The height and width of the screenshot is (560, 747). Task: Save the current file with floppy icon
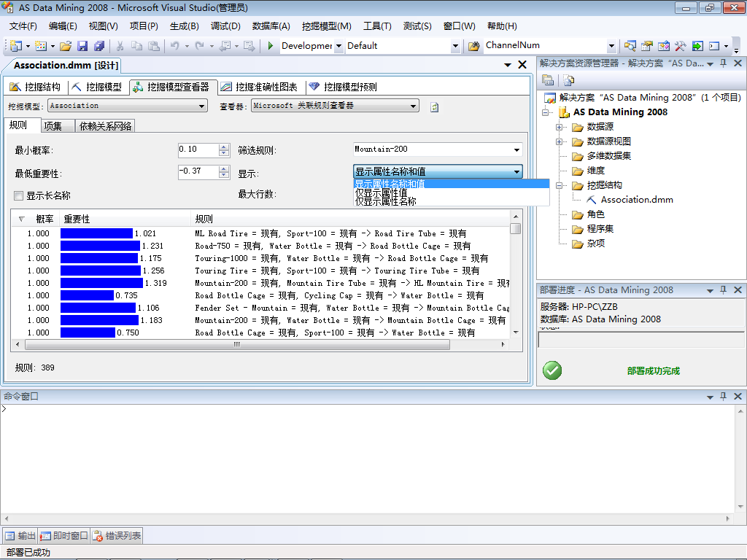point(82,46)
